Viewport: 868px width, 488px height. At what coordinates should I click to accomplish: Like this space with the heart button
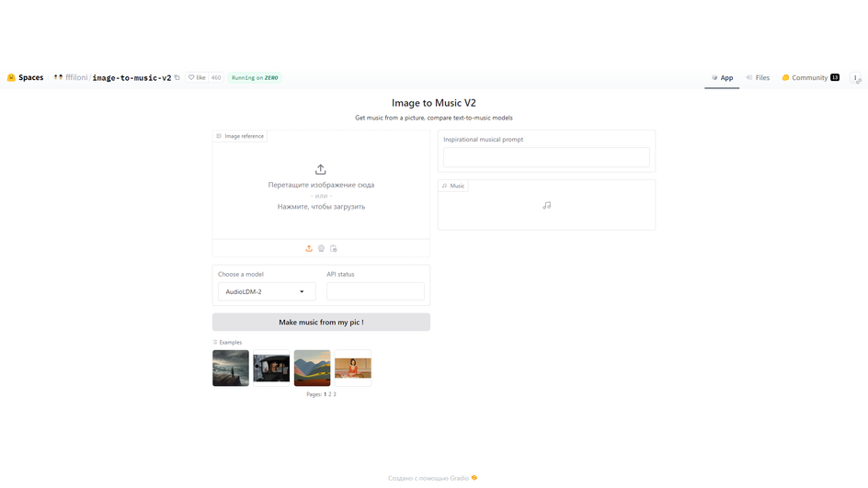click(x=197, y=77)
